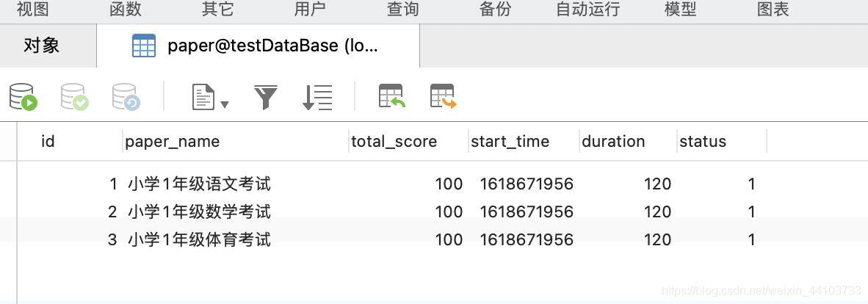The width and height of the screenshot is (868, 304).
Task: Click the commit transaction icon
Action: click(x=74, y=97)
